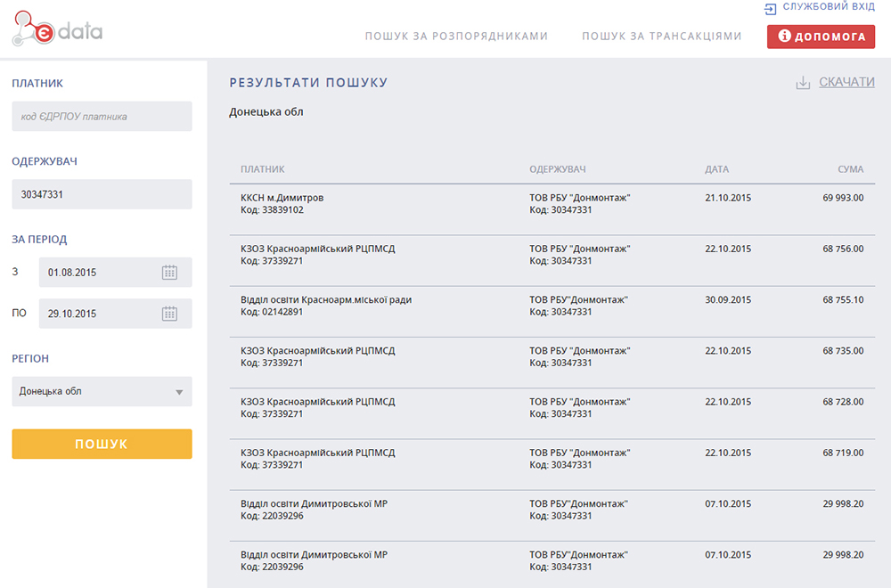Click the start date field 01.08.2015

tap(98, 273)
